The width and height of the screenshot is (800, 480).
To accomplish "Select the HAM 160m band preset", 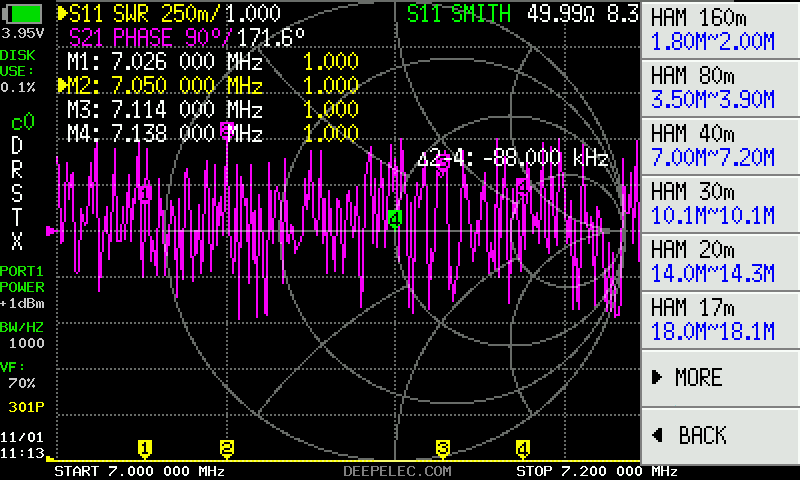I will coord(720,30).
